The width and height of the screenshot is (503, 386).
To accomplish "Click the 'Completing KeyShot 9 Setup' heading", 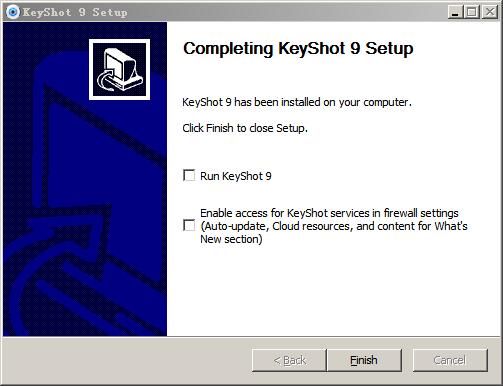I will [298, 49].
